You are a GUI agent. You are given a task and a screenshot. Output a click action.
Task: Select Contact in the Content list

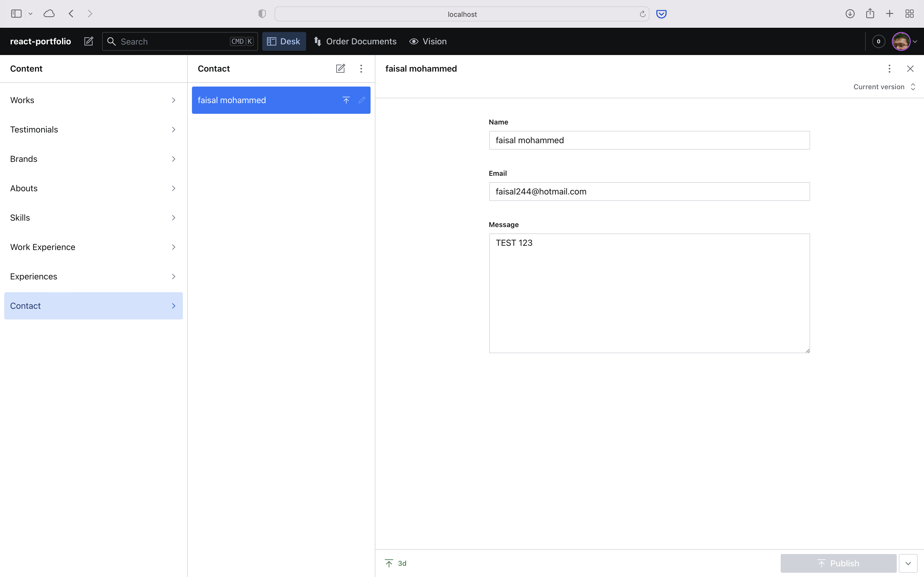93,306
